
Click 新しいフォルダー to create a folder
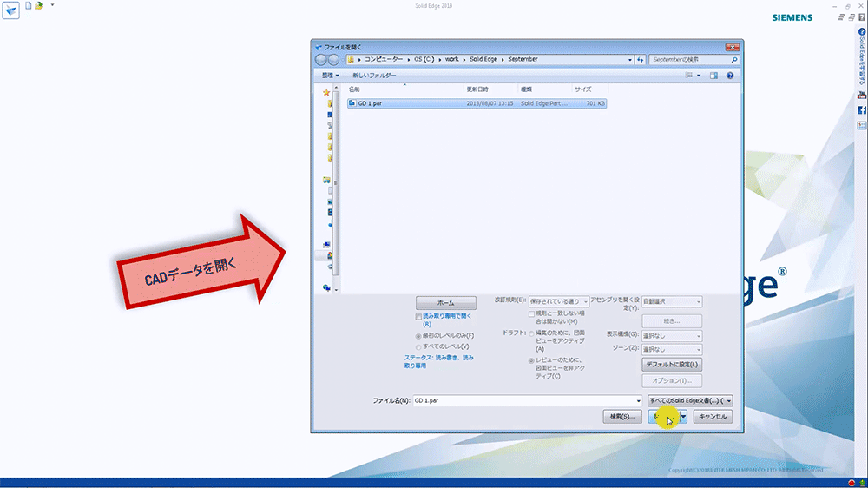(374, 76)
